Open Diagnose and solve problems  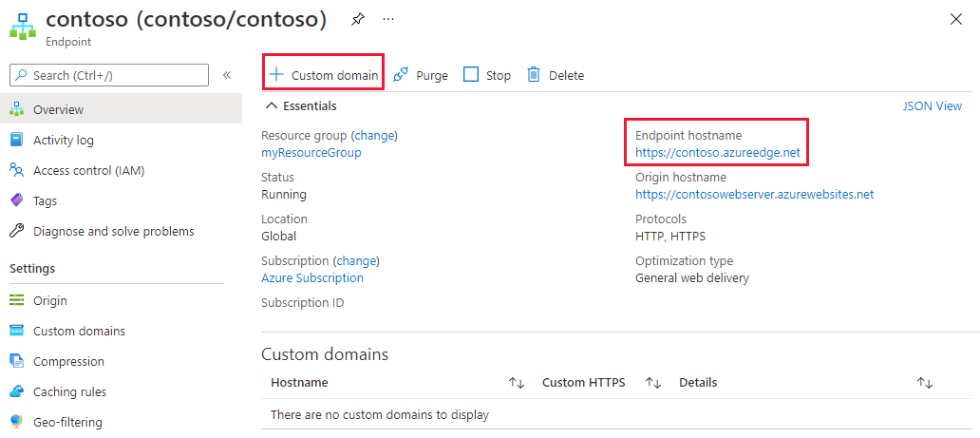click(113, 232)
